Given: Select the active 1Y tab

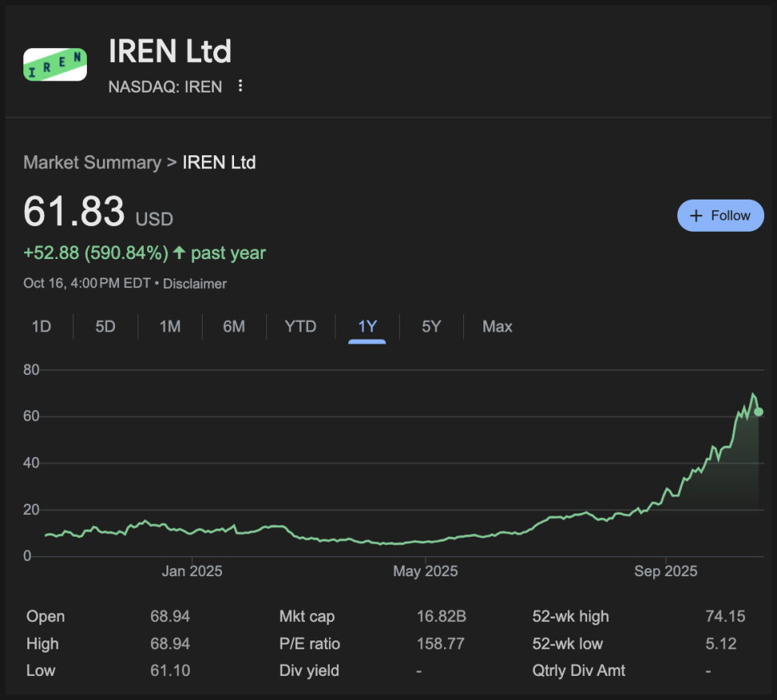Looking at the screenshot, I should (x=367, y=327).
